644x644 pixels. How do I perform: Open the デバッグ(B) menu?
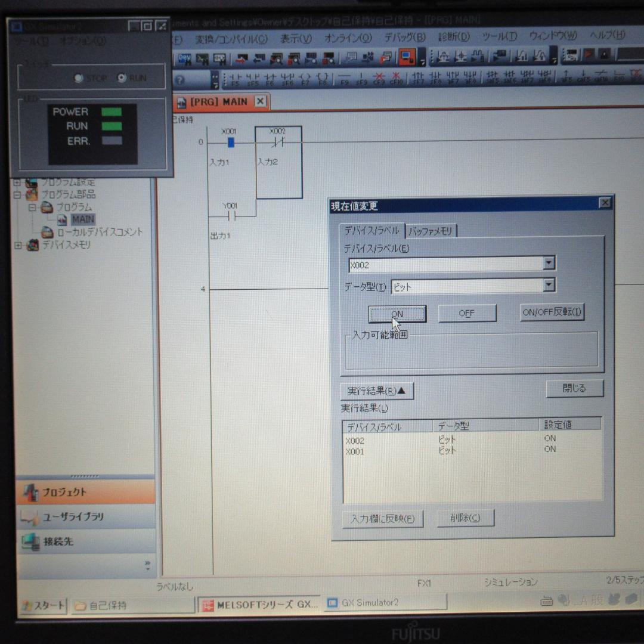click(405, 37)
